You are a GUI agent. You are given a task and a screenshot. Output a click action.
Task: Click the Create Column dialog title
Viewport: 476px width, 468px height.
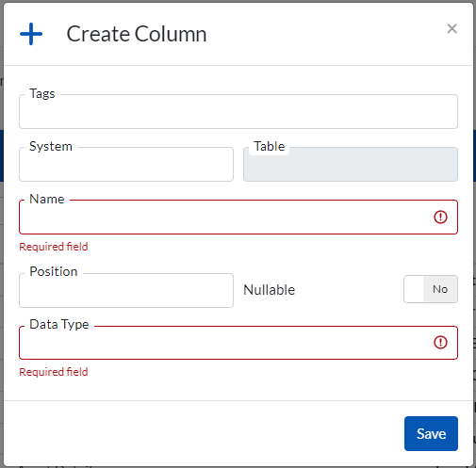click(137, 34)
